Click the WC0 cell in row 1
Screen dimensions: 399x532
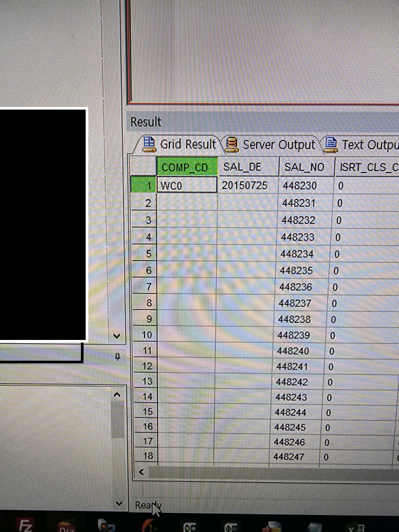pos(187,185)
